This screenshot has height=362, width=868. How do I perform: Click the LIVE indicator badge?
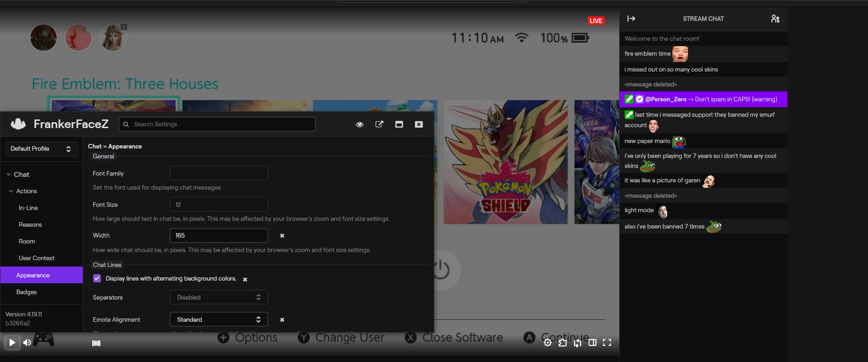pyautogui.click(x=596, y=21)
